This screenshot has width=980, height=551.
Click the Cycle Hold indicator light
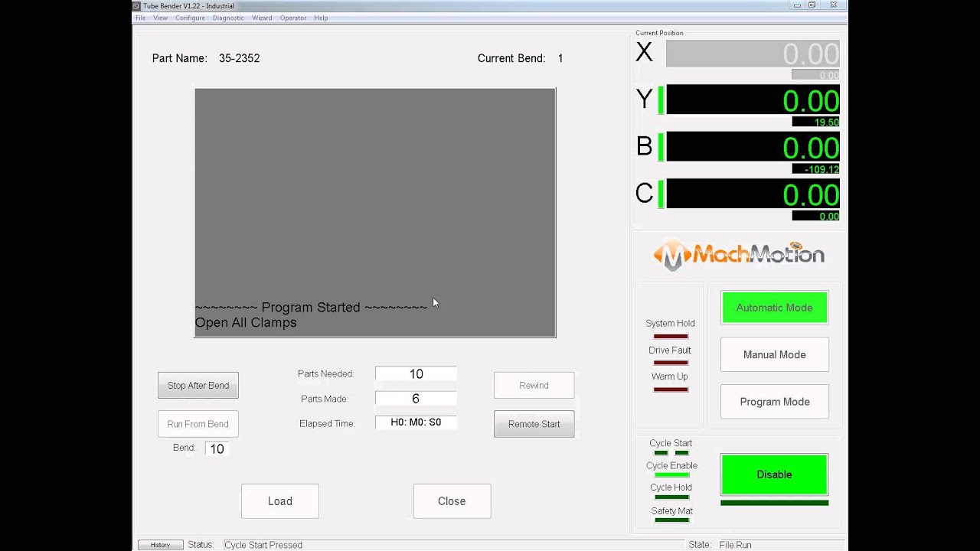point(671,497)
